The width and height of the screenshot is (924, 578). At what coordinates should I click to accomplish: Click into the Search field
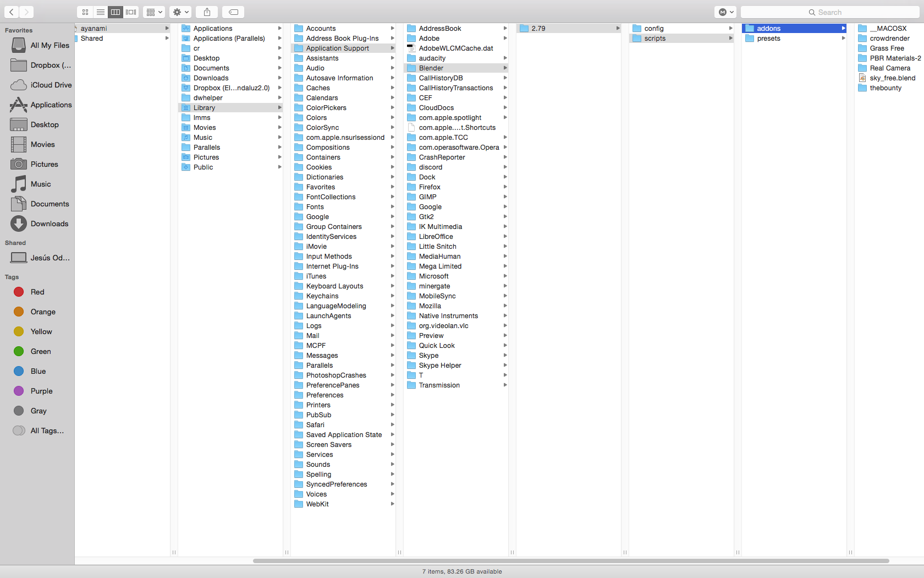[830, 12]
